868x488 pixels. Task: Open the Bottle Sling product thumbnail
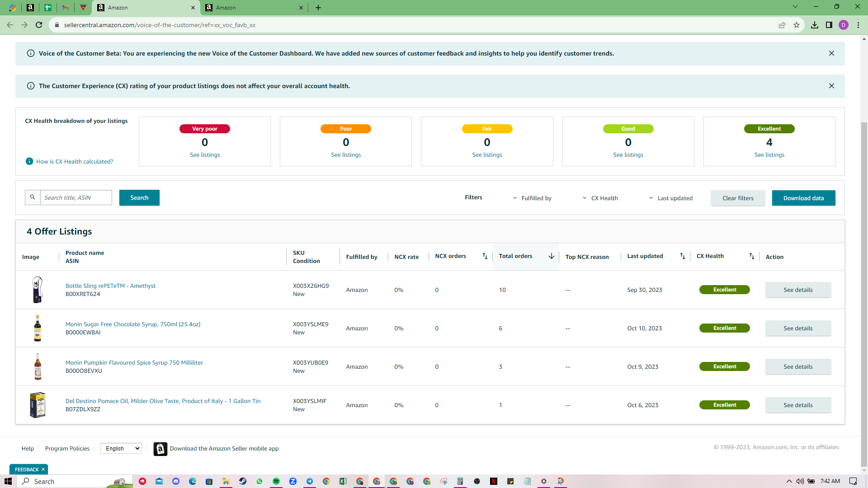point(38,290)
